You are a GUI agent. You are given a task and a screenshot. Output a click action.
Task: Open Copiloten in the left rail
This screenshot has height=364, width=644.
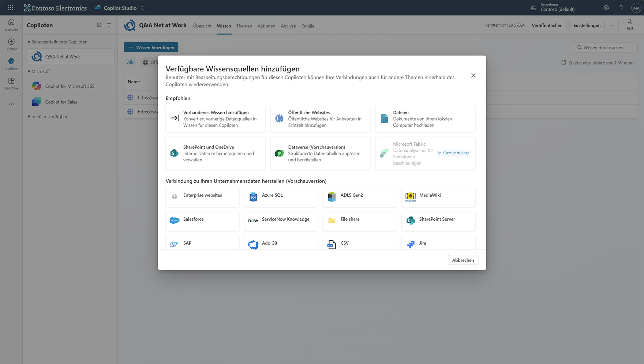[x=11, y=64]
